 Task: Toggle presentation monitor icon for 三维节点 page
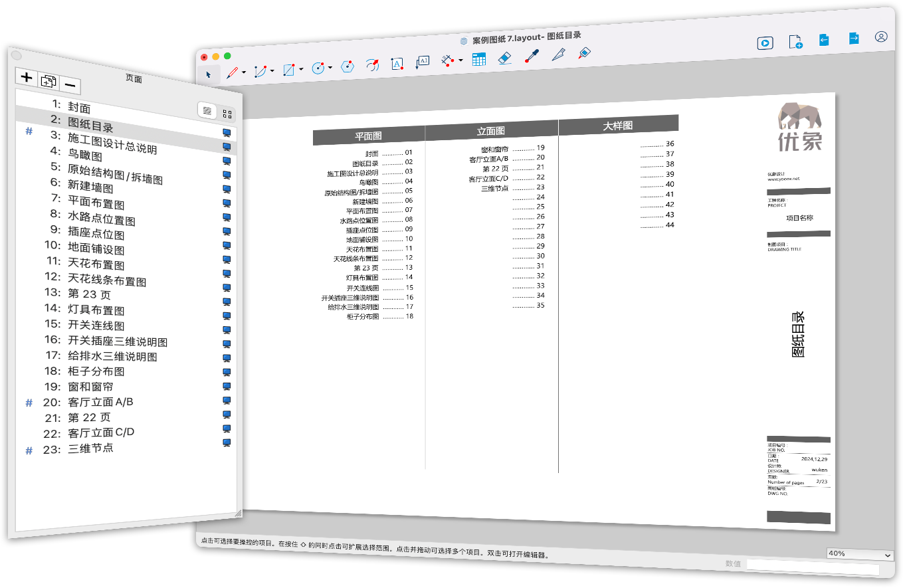[227, 443]
